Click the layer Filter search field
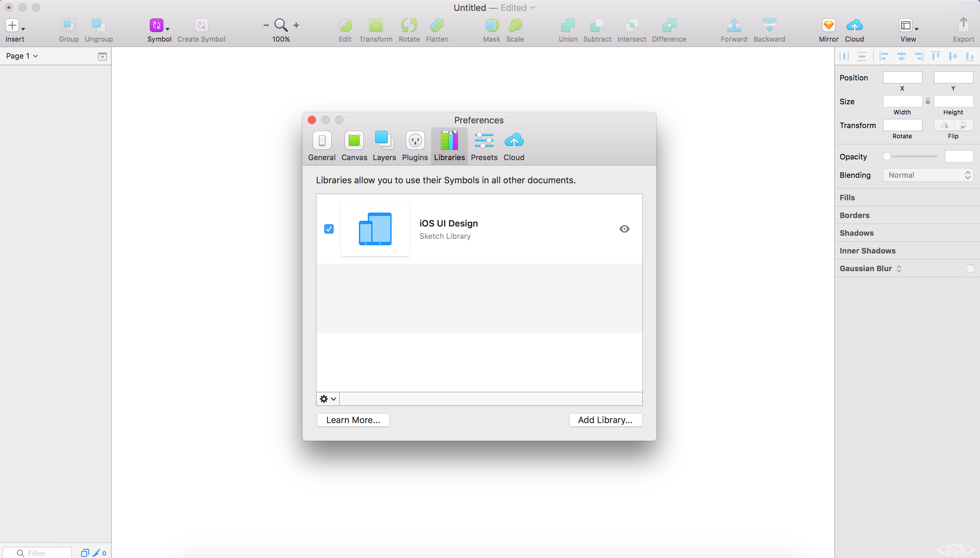Screen dimensions: 980x558 [x=42, y=553]
